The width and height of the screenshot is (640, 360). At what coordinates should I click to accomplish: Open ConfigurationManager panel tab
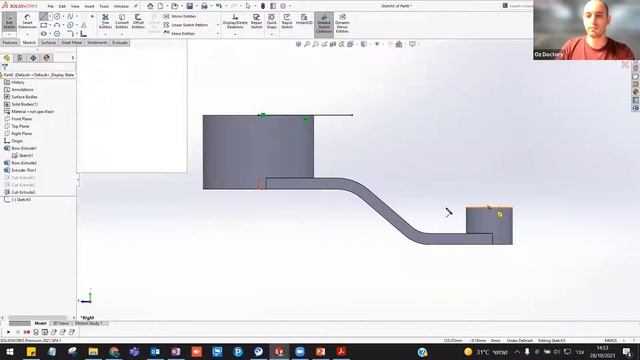point(33,58)
